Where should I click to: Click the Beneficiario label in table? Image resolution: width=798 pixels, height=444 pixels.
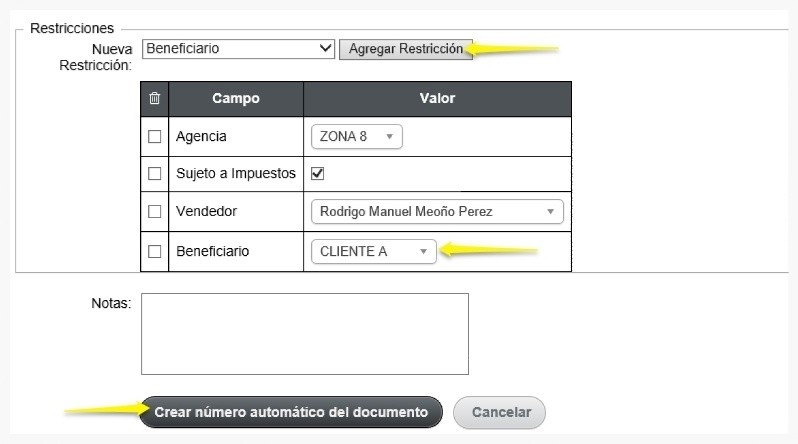point(213,252)
